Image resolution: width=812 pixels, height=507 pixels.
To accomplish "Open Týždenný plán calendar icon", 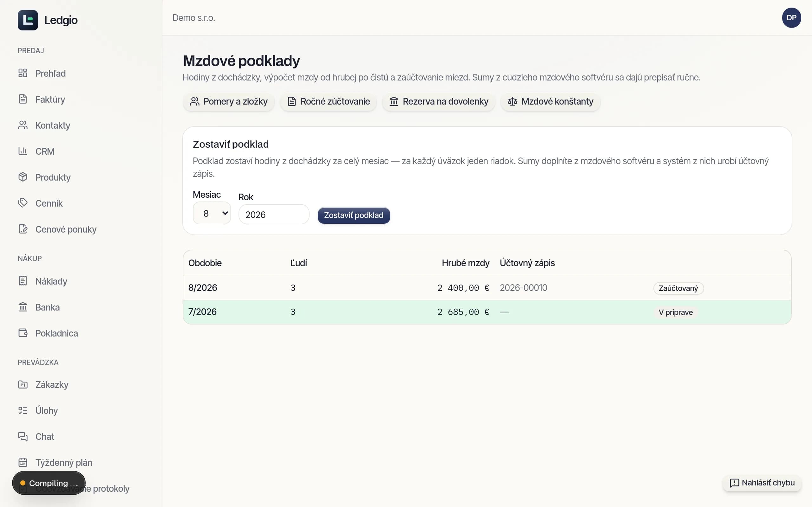I will click(23, 462).
